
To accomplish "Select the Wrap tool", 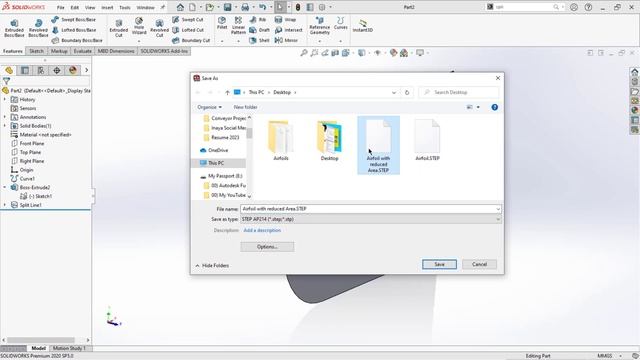I will coord(285,20).
